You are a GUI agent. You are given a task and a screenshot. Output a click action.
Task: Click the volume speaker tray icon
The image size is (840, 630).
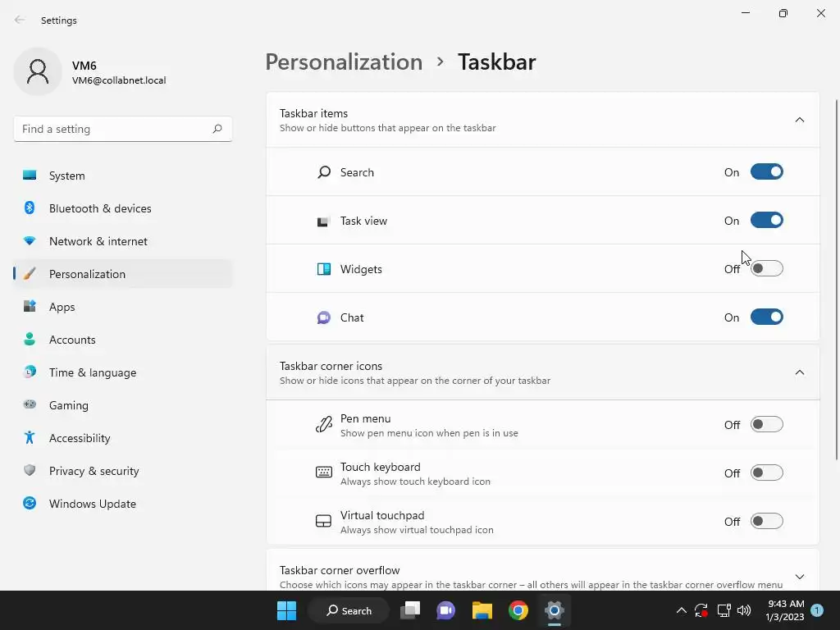point(743,610)
